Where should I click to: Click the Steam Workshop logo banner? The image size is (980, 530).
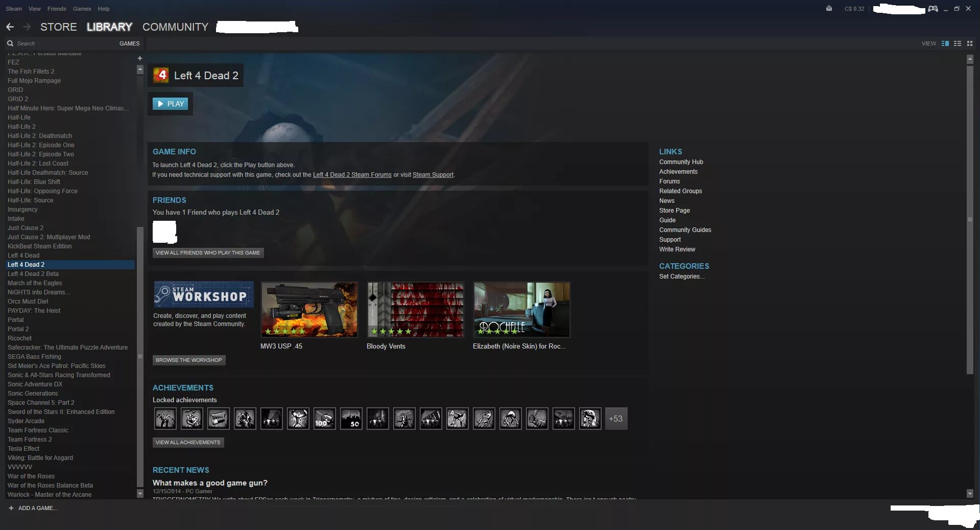[204, 294]
